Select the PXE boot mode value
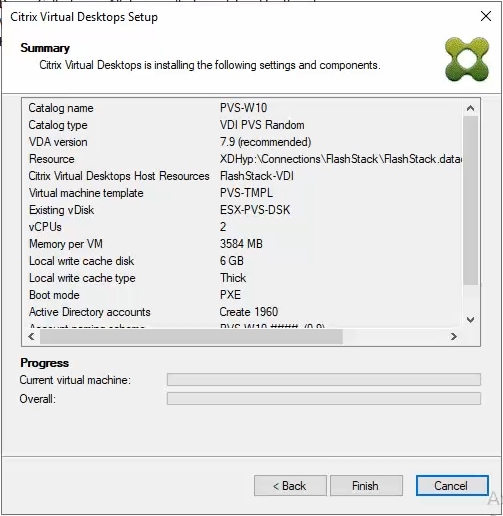This screenshot has width=503, height=516. (x=230, y=295)
